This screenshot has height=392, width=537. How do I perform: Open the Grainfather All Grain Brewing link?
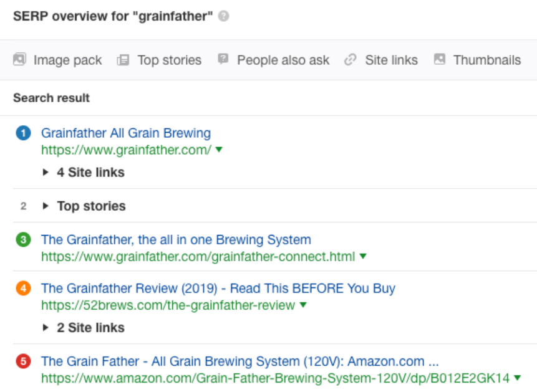(126, 133)
